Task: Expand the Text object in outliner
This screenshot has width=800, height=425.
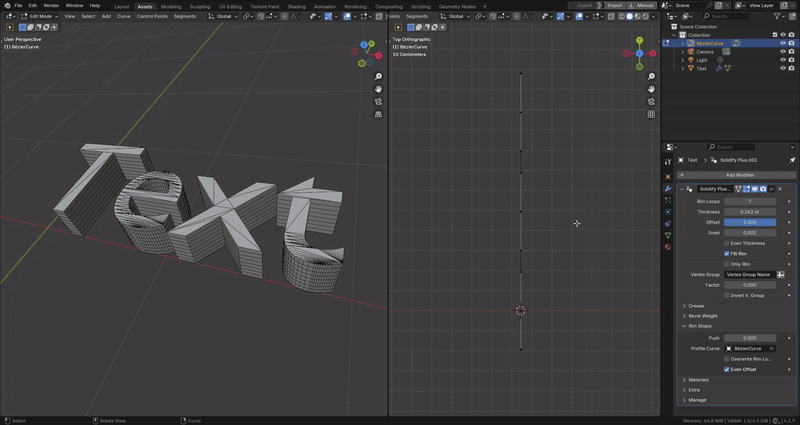Action: tap(683, 68)
